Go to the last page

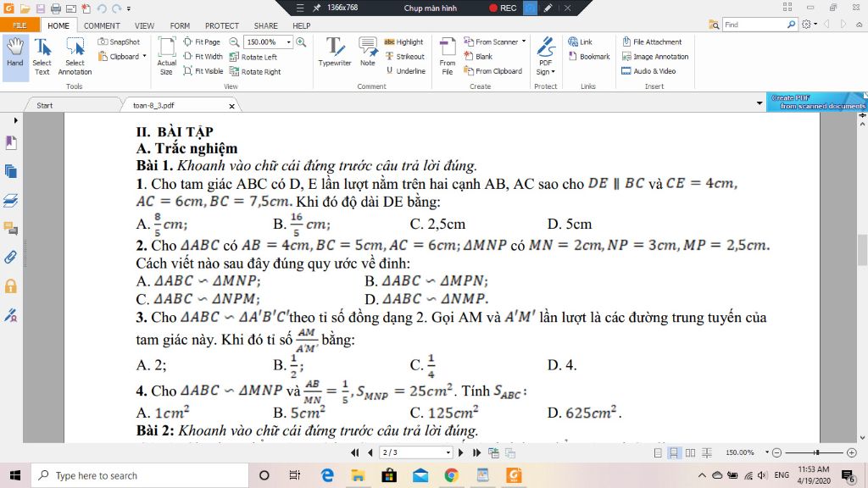(x=476, y=452)
